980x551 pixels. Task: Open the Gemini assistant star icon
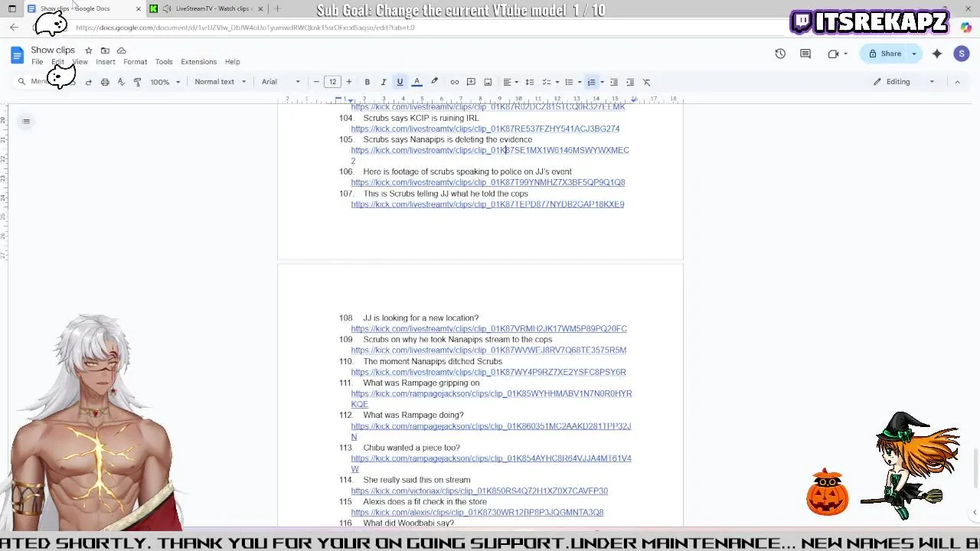(x=937, y=54)
